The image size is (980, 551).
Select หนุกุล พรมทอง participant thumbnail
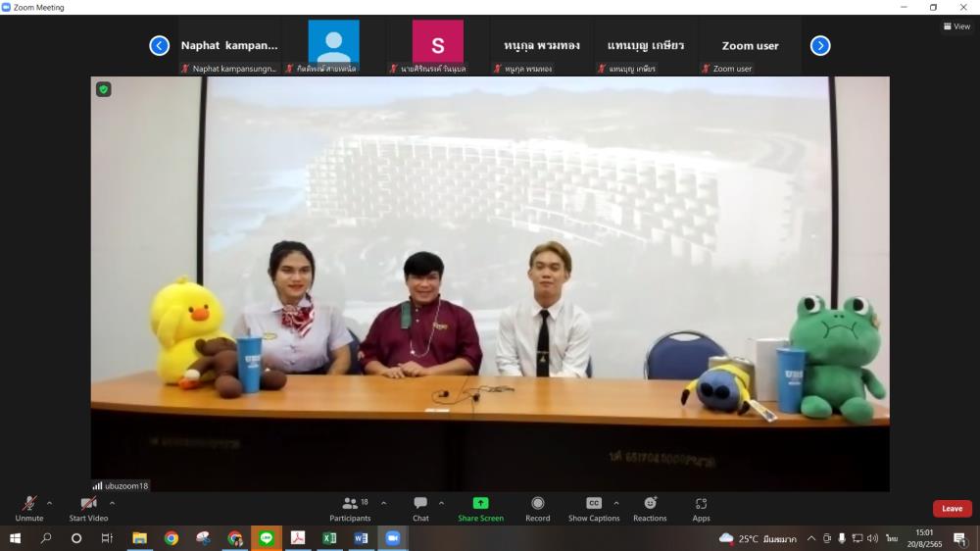click(542, 46)
